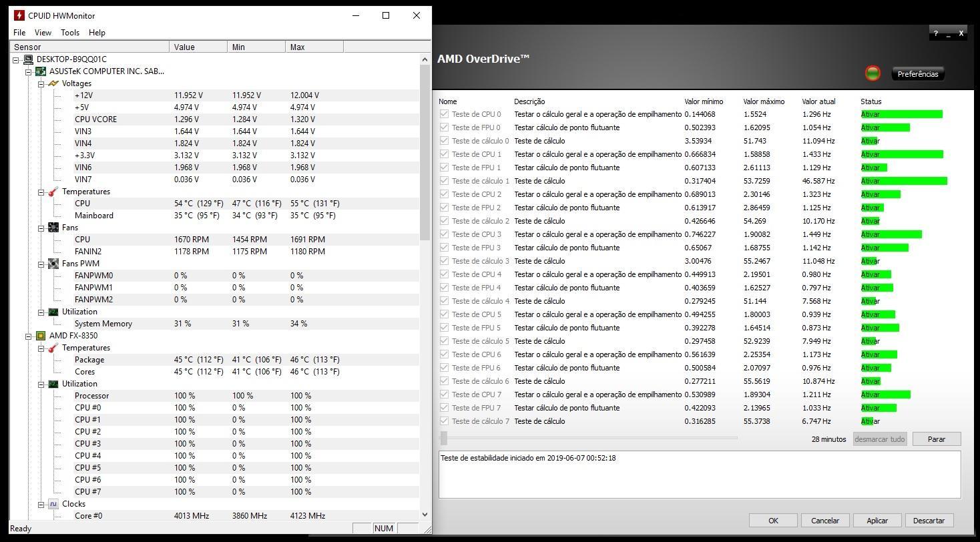This screenshot has height=542, width=980.
Task: Toggle the Teste de CPU 1 checkbox
Action: [x=444, y=154]
